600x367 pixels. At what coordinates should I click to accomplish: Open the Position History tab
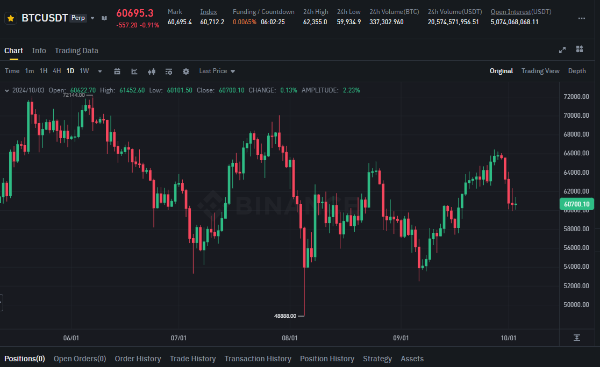click(x=327, y=359)
